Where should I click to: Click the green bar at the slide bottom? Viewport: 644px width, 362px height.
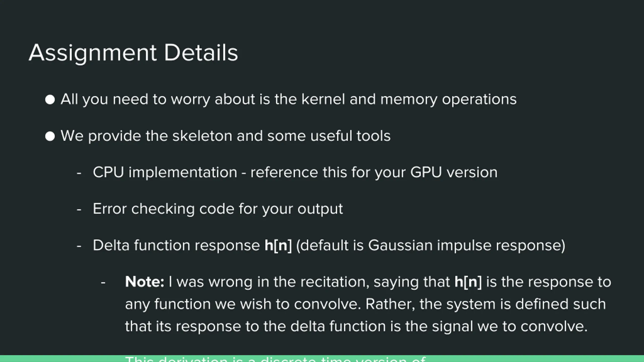tap(322, 358)
